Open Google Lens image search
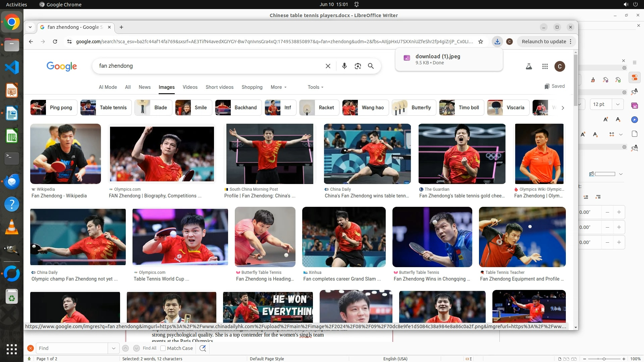Screen dimensions: 644x362 pyautogui.click(x=358, y=66)
